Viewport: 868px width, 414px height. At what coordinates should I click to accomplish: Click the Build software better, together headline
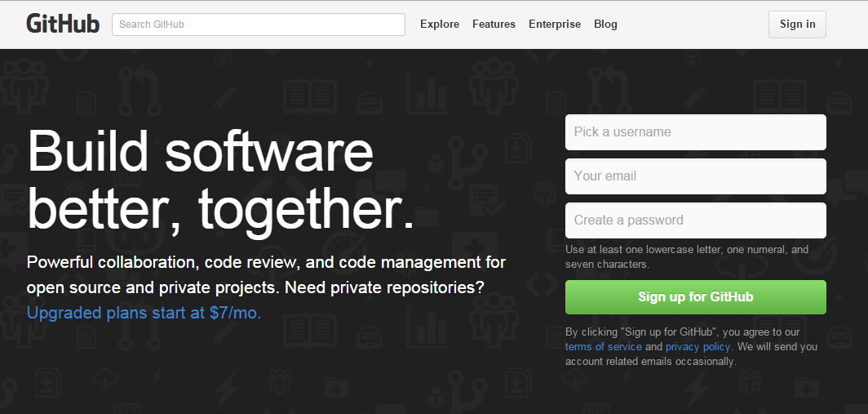pyautogui.click(x=220, y=180)
